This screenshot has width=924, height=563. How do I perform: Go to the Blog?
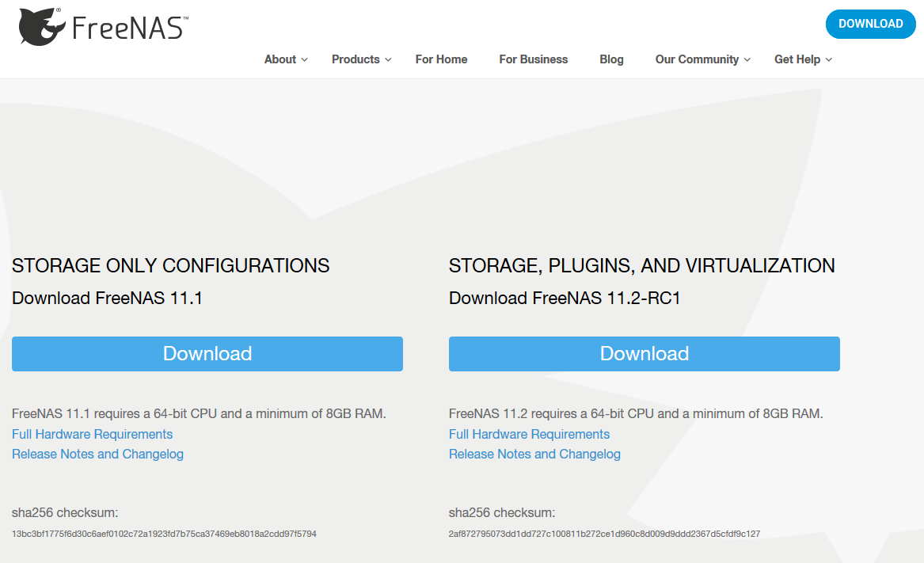click(611, 59)
